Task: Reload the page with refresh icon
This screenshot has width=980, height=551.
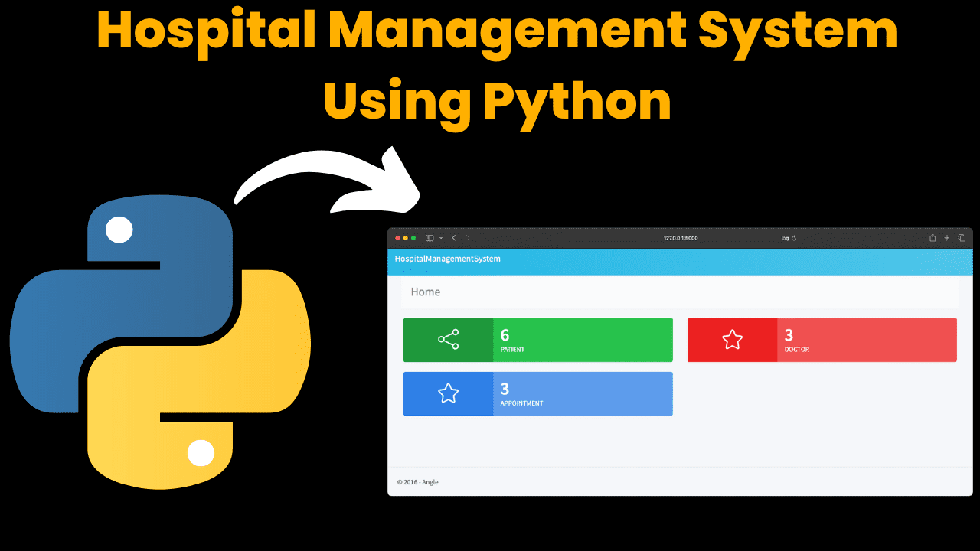Action: pyautogui.click(x=794, y=238)
